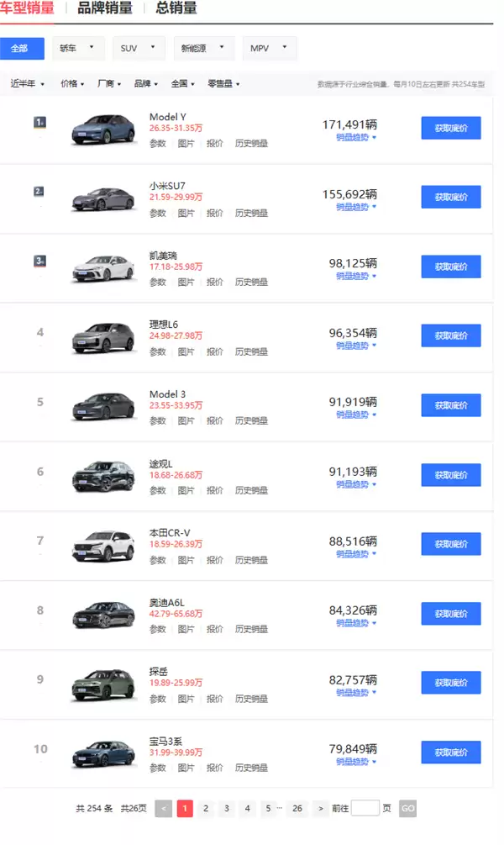Click the Model Y car thumbnail
Screen dimensions: 504x845
(102, 129)
